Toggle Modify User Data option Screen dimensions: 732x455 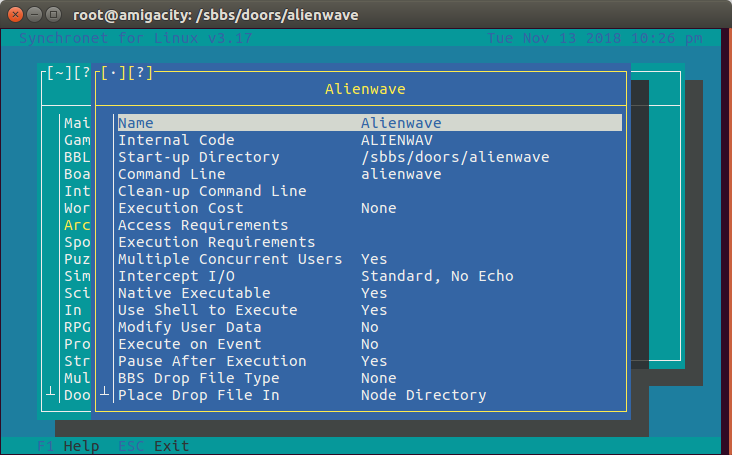(370, 327)
